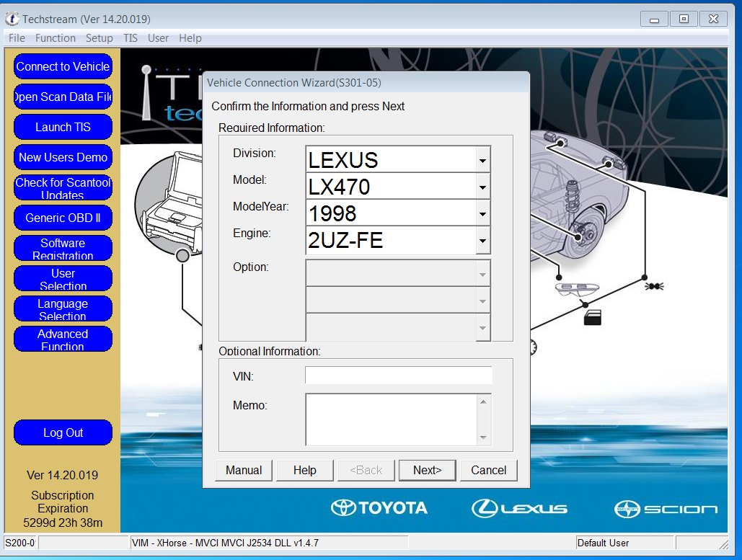Click the S200-0 status bar code
The width and height of the screenshot is (742, 560).
(20, 543)
